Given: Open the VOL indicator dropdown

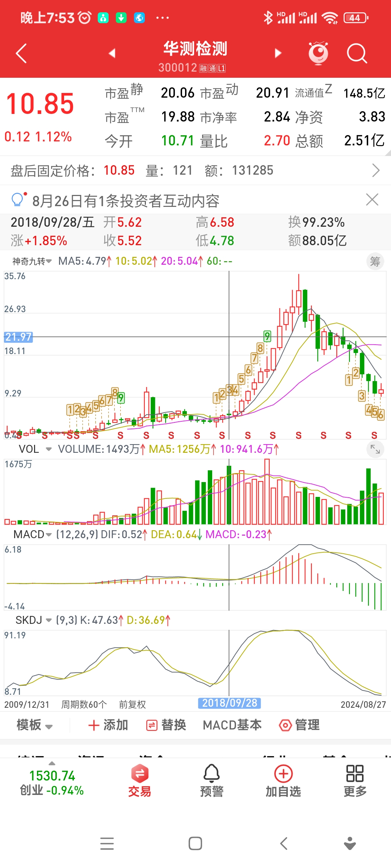Looking at the screenshot, I should tap(35, 449).
